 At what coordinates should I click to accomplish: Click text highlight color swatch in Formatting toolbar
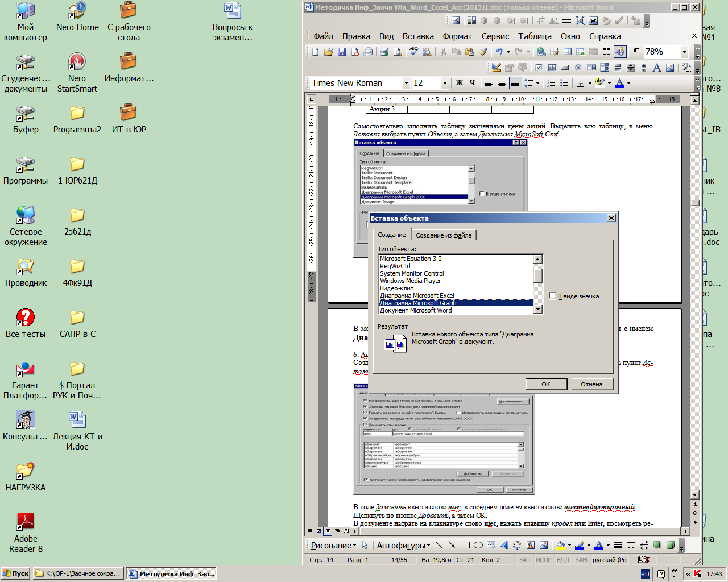click(599, 83)
